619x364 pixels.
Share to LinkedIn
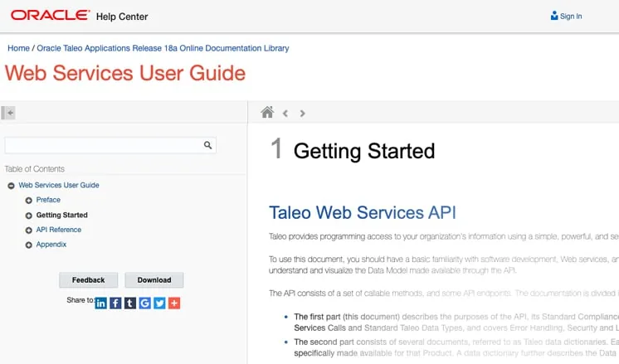coord(100,303)
